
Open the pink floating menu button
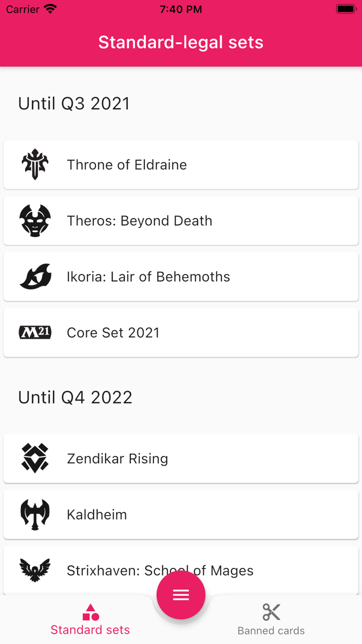point(180,595)
